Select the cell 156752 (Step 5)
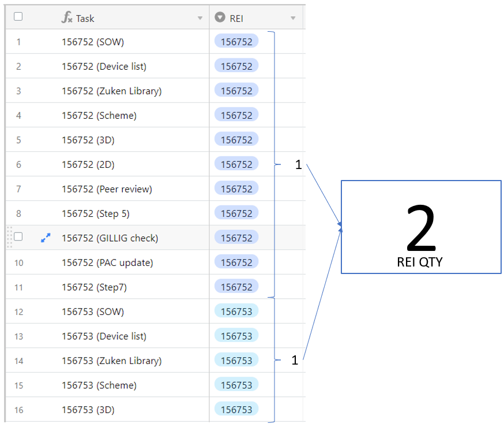504x424 pixels. [x=96, y=214]
